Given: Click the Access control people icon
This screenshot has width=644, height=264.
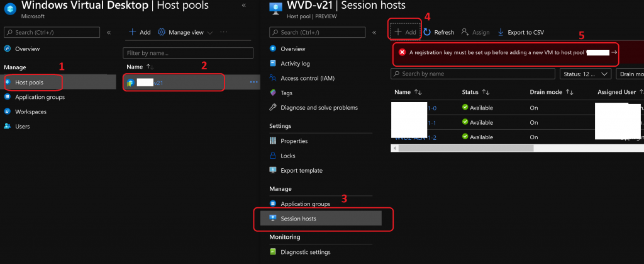Looking at the screenshot, I should (273, 78).
